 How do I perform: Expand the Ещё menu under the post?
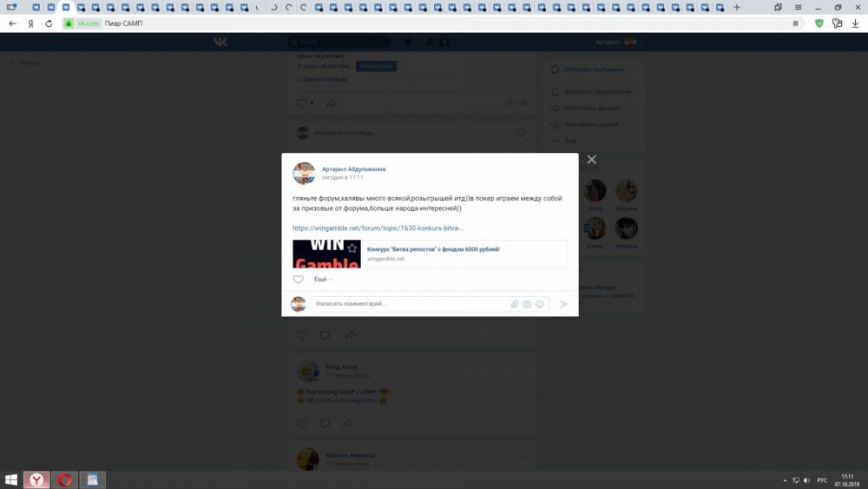tap(323, 279)
